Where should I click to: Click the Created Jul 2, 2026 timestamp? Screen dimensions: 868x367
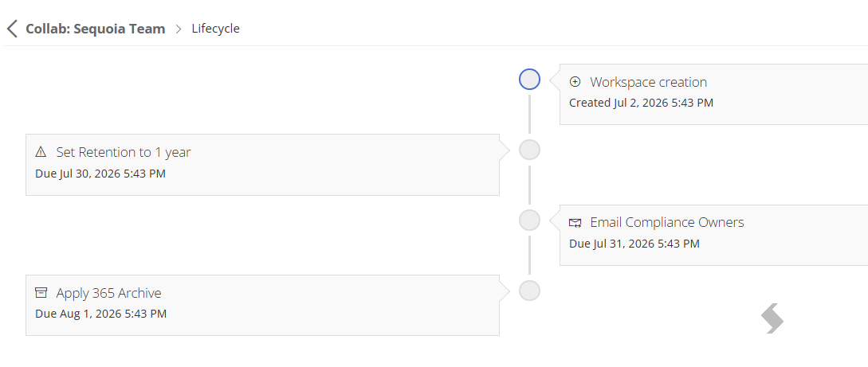[x=641, y=103]
